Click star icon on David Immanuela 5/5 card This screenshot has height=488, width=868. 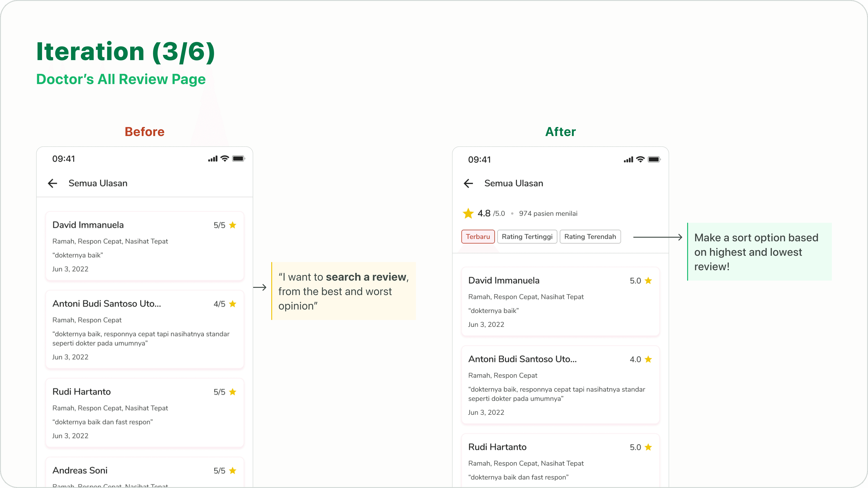pyautogui.click(x=233, y=225)
